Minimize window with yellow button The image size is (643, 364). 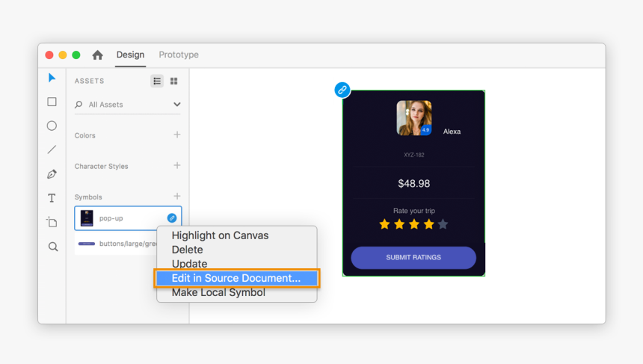63,55
